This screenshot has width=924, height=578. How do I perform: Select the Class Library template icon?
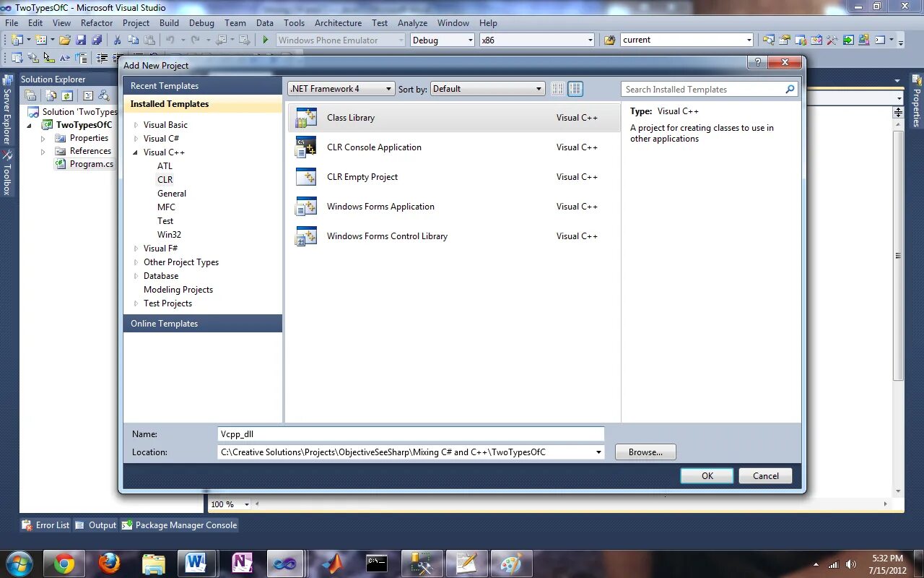pos(306,118)
